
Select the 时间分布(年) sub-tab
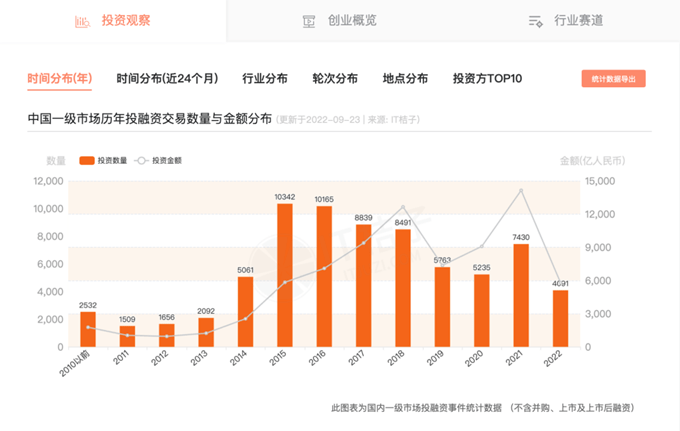[x=60, y=79]
